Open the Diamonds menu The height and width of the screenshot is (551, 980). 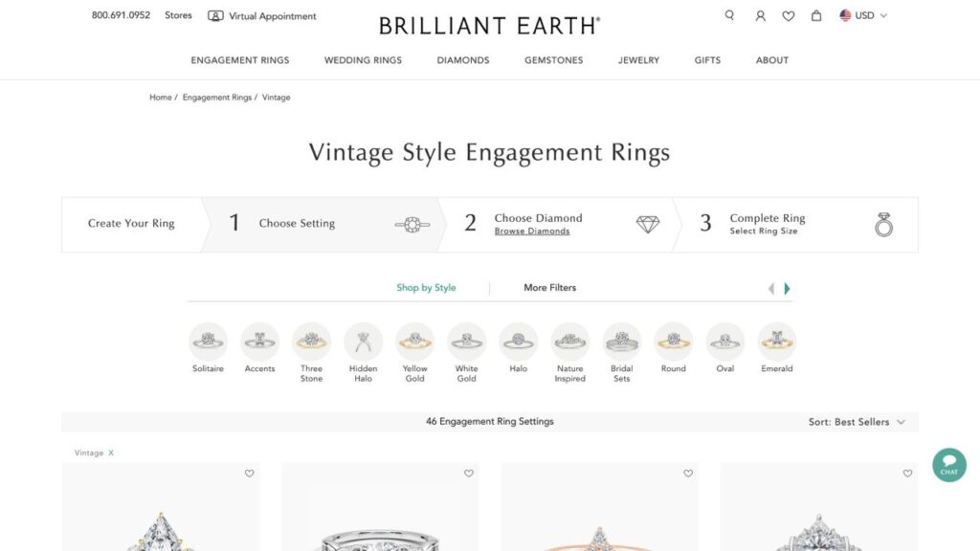[463, 60]
